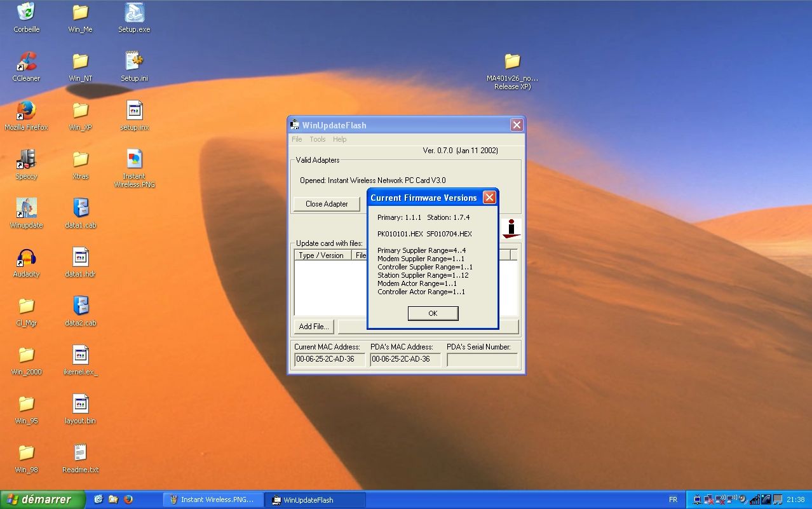Click the démarrer Start button

[42, 499]
